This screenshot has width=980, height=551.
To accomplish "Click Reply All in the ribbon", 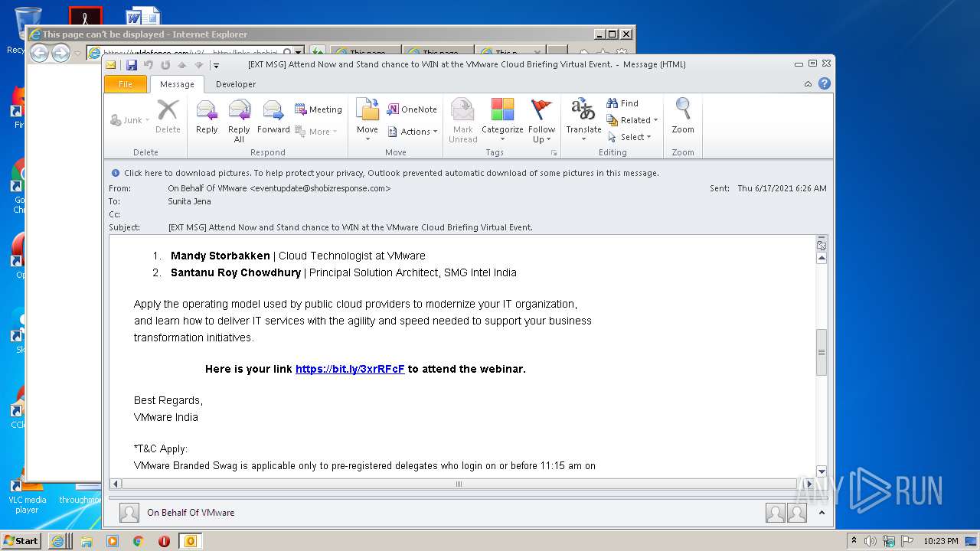I will pyautogui.click(x=239, y=121).
